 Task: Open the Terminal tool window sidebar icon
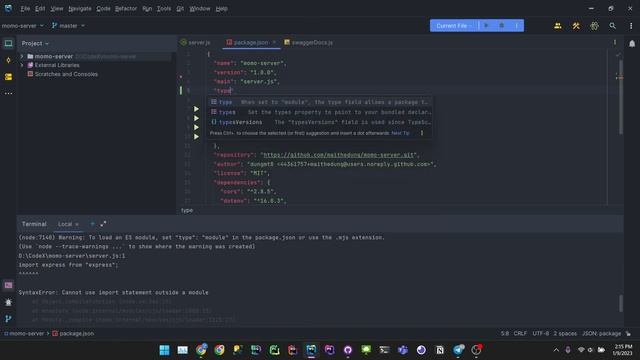pyautogui.click(x=8, y=285)
